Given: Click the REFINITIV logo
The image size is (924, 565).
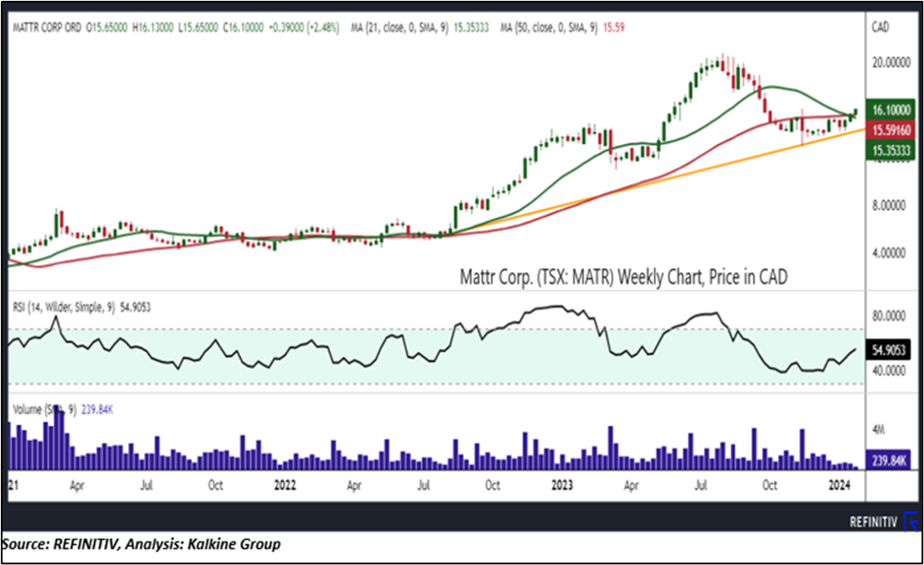Looking at the screenshot, I should click(x=883, y=522).
